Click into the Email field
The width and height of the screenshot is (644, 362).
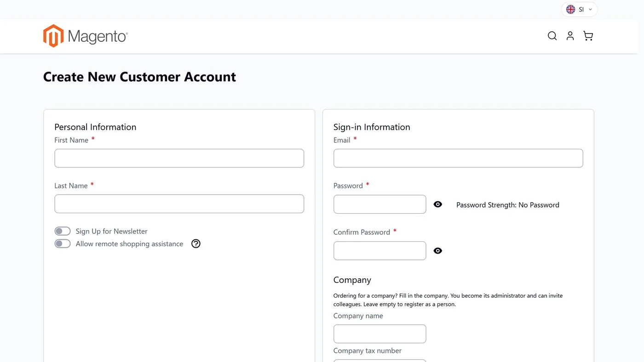pos(458,158)
